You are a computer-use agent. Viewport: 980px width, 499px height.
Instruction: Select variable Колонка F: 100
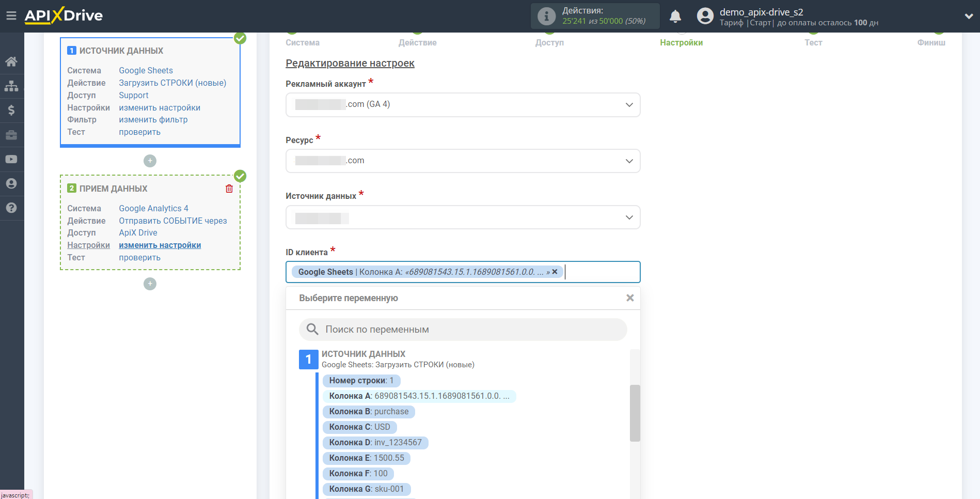[x=358, y=474]
